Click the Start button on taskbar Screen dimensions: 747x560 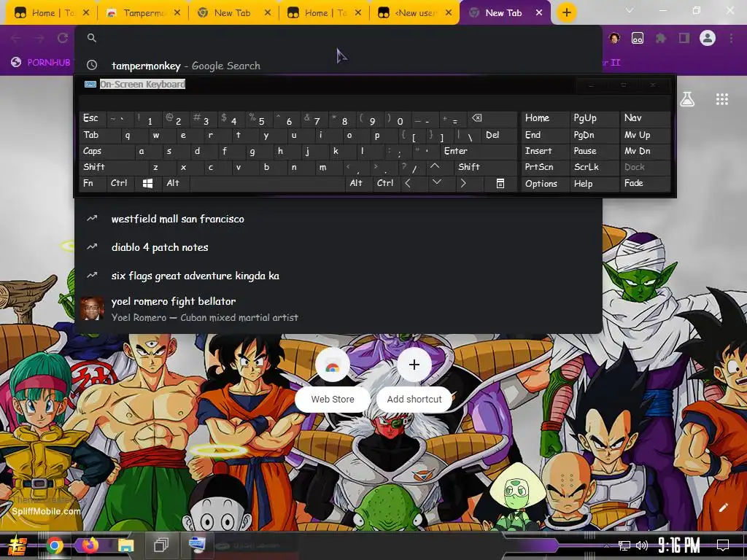point(18,545)
